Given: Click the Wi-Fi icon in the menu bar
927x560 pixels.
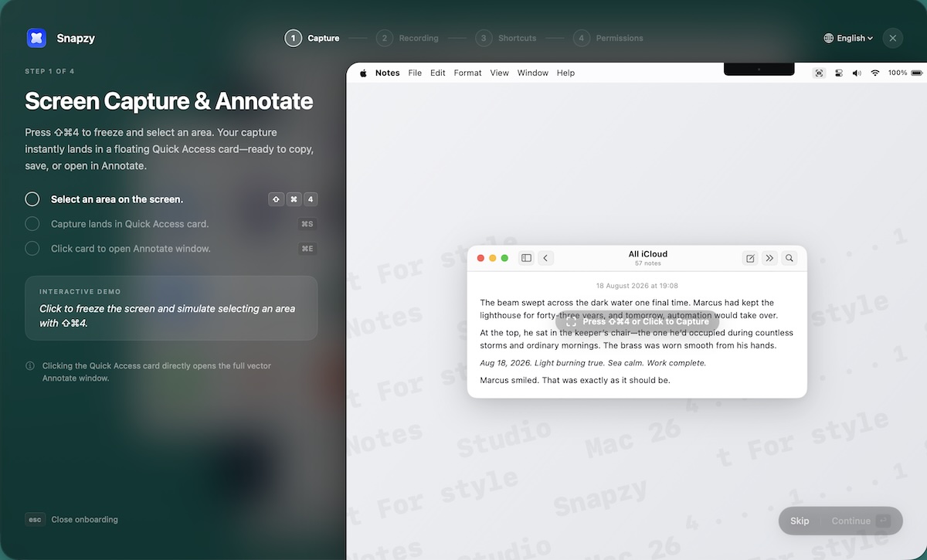Looking at the screenshot, I should 875,73.
